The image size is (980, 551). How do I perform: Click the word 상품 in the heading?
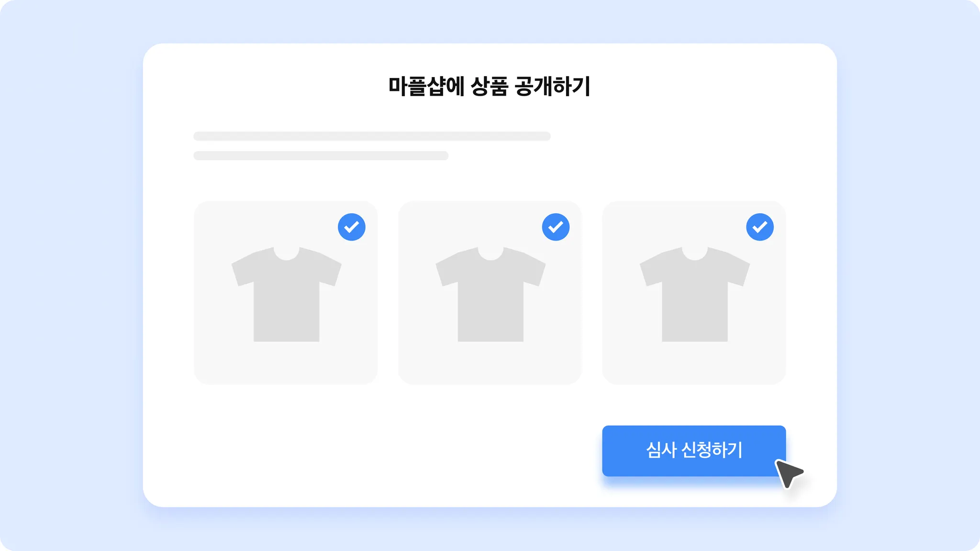pos(489,87)
